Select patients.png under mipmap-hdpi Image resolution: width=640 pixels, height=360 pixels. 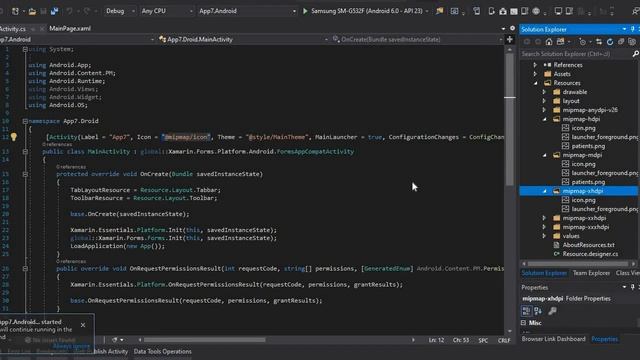click(x=588, y=146)
